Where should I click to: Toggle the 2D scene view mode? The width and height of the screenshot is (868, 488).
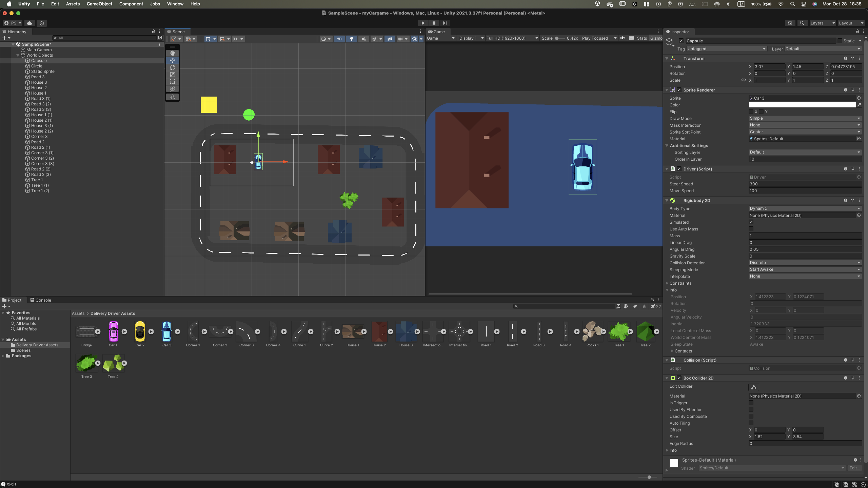[339, 39]
